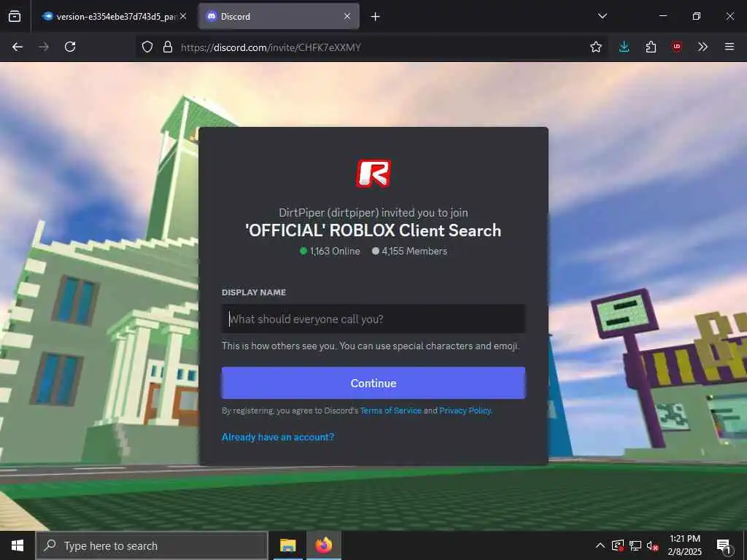Show site security padlock info
The height and width of the screenshot is (560, 747).
point(168,47)
